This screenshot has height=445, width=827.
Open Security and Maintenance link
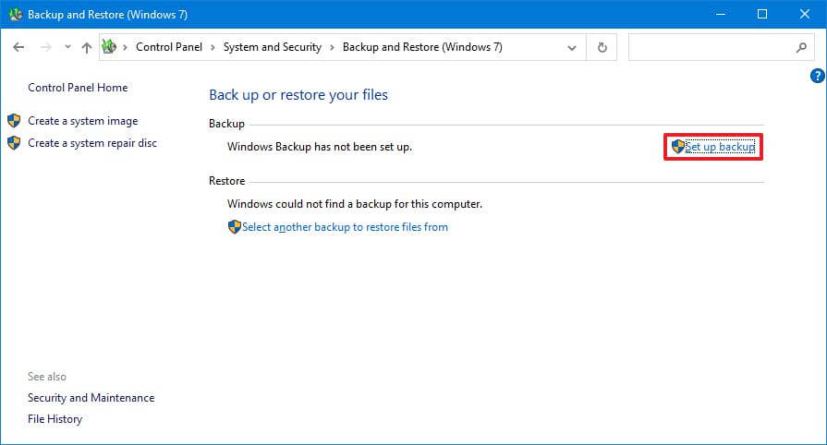[x=91, y=398]
